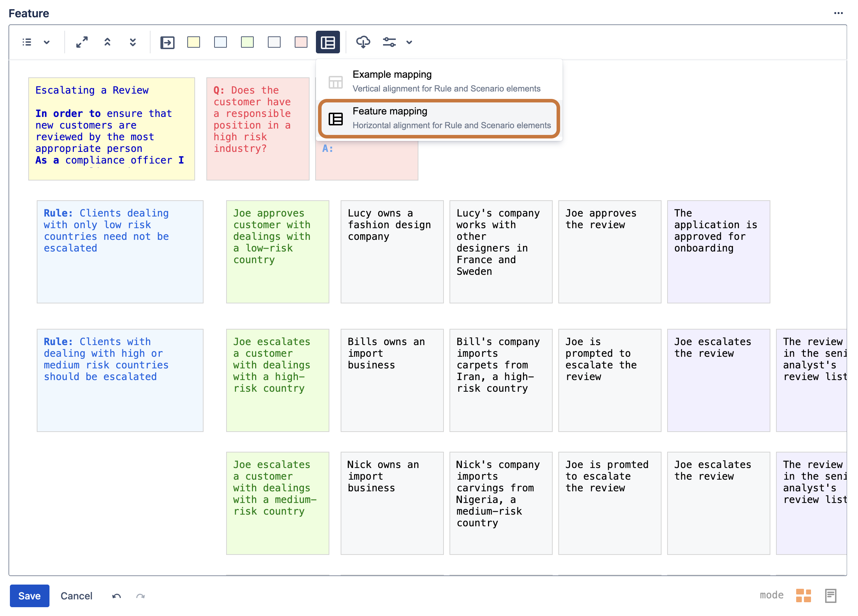The image size is (858, 616).
Task: Click the insert arrow-in-box icon
Action: tap(167, 42)
